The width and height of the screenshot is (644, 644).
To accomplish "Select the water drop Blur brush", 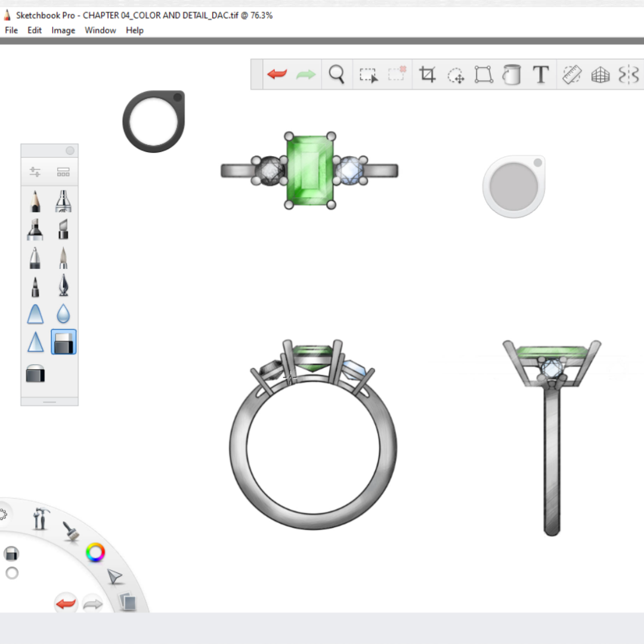I will 63,314.
